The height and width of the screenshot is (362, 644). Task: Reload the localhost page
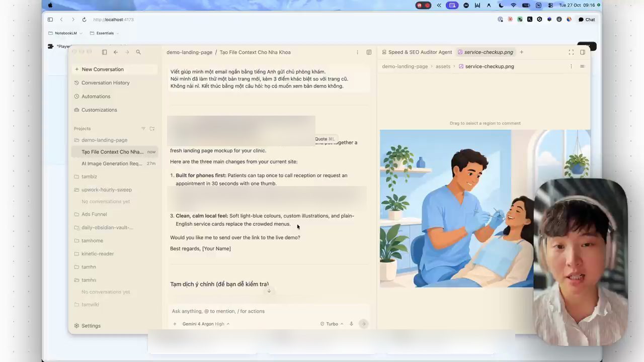point(83,20)
